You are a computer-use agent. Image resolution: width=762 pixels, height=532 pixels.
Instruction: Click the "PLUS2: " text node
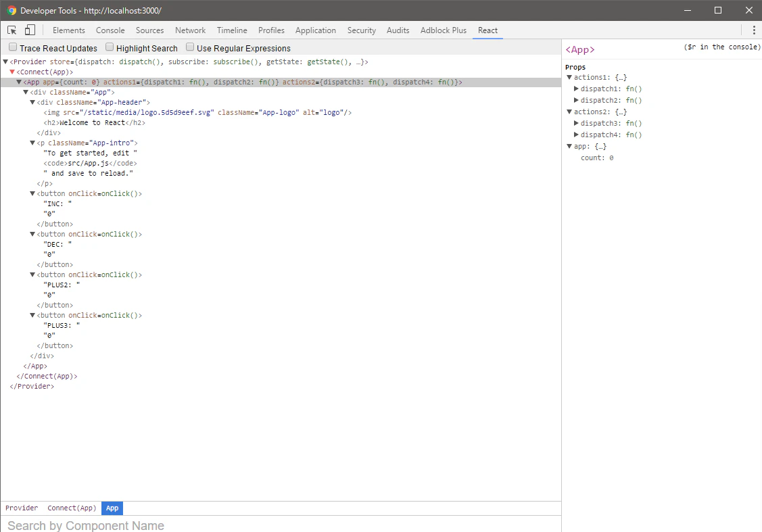pos(62,285)
